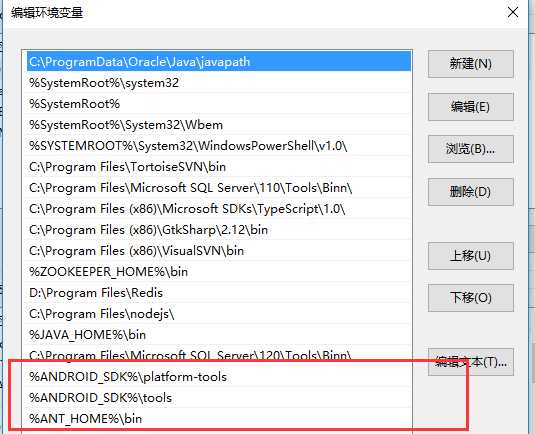
Task: Close the 编辑环境变量 dialog
Action: [x=513, y=13]
